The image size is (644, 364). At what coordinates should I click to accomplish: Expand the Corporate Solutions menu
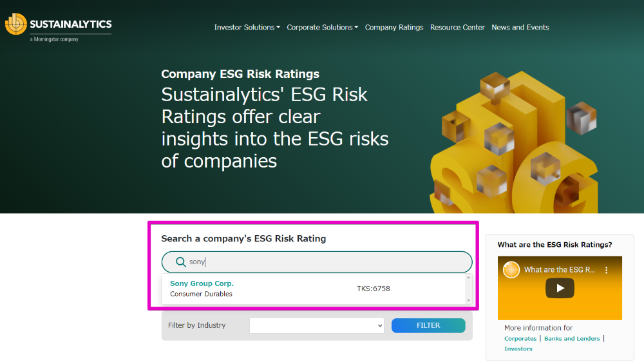323,27
